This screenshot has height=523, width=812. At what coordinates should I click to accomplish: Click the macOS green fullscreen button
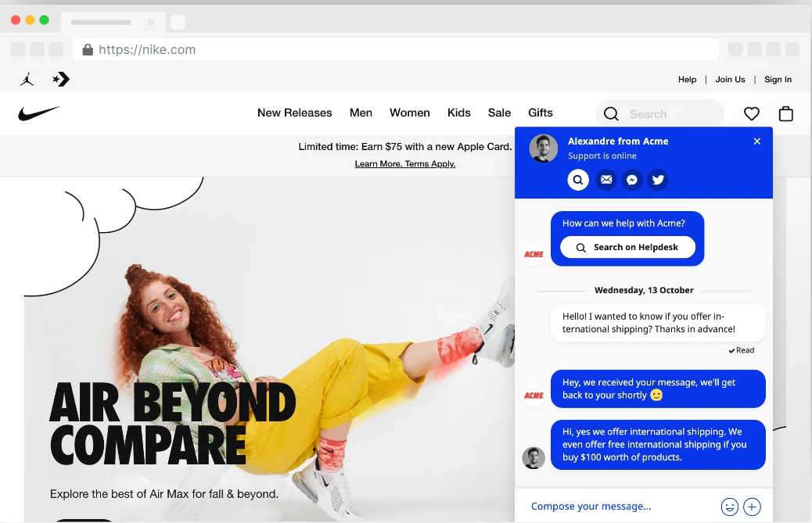(x=45, y=20)
